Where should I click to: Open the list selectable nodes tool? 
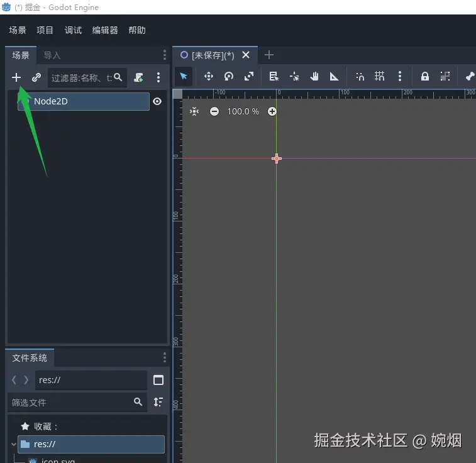[x=274, y=76]
